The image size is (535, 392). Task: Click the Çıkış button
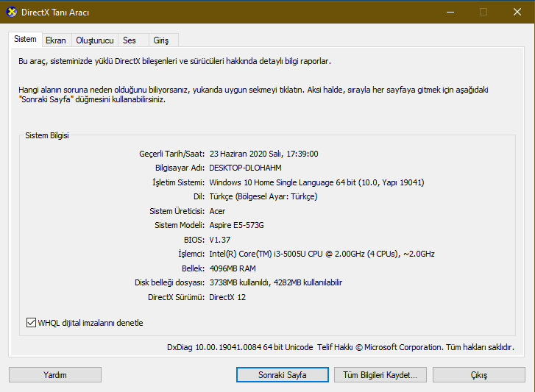478,375
